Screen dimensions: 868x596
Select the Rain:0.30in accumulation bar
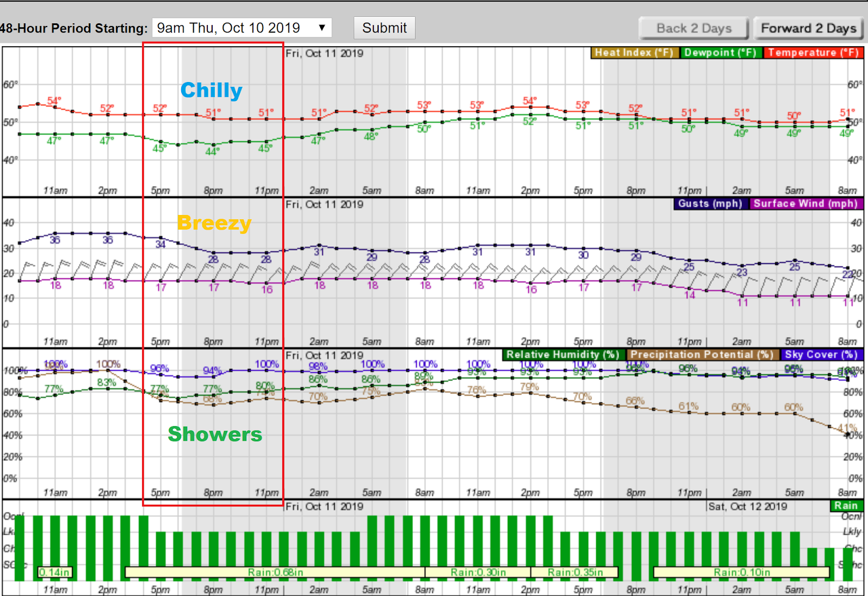[x=478, y=572]
